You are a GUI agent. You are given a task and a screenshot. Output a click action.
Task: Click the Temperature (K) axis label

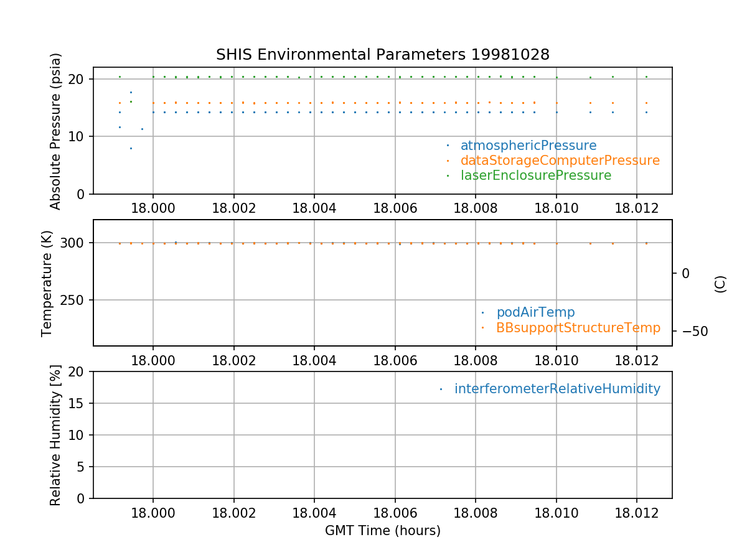pyautogui.click(x=47, y=283)
